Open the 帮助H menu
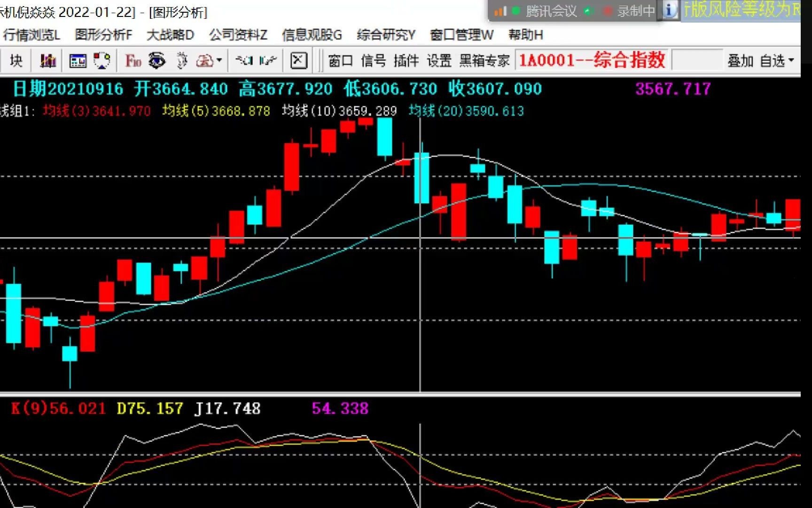 pos(526,35)
